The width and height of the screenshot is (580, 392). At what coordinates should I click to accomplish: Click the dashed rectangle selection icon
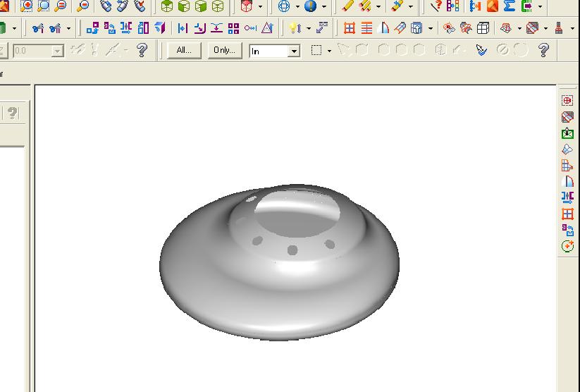[x=316, y=50]
